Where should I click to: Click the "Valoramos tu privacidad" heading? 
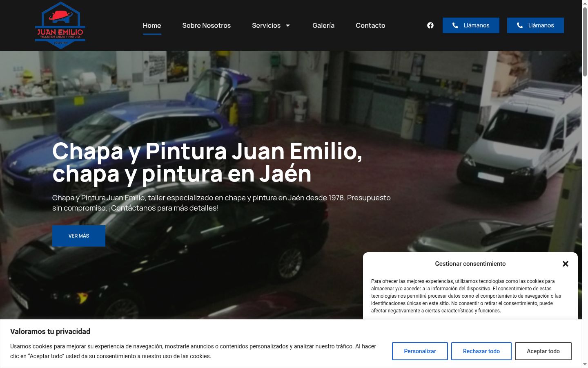pos(50,332)
